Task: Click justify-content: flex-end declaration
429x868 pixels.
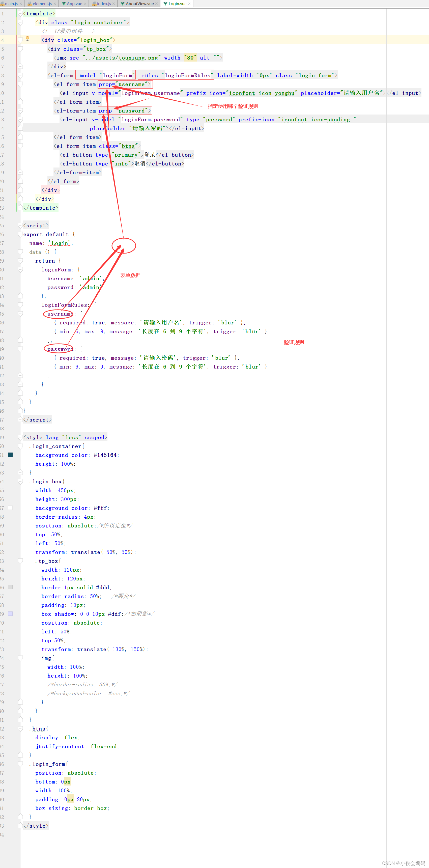Action: click(77, 746)
